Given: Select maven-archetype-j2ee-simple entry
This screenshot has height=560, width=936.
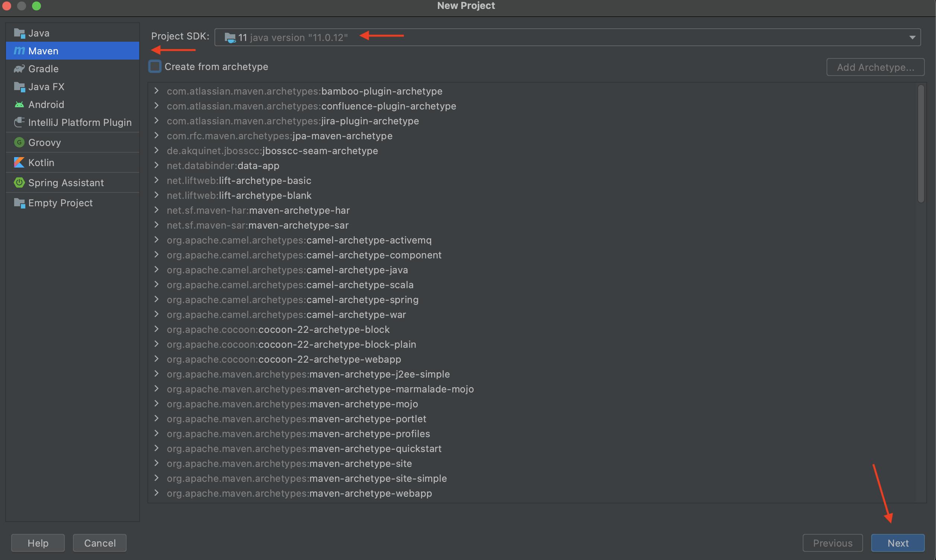Looking at the screenshot, I should [308, 374].
